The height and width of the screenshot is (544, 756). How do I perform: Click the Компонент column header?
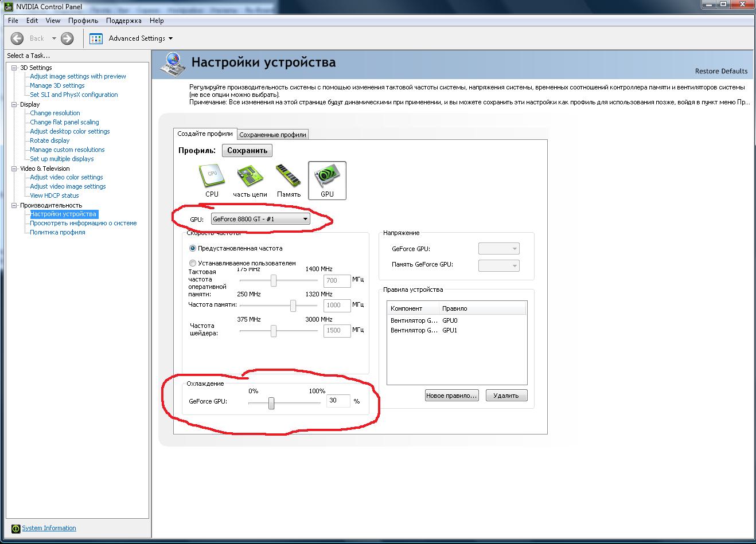pos(414,308)
